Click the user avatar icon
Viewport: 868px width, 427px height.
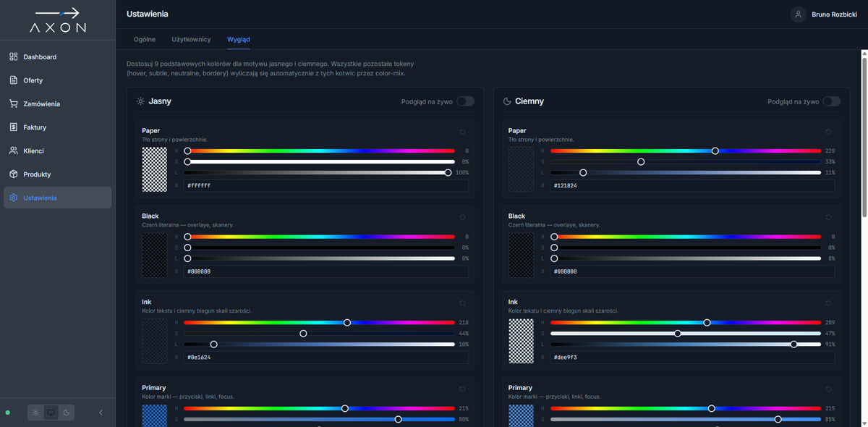(x=798, y=14)
